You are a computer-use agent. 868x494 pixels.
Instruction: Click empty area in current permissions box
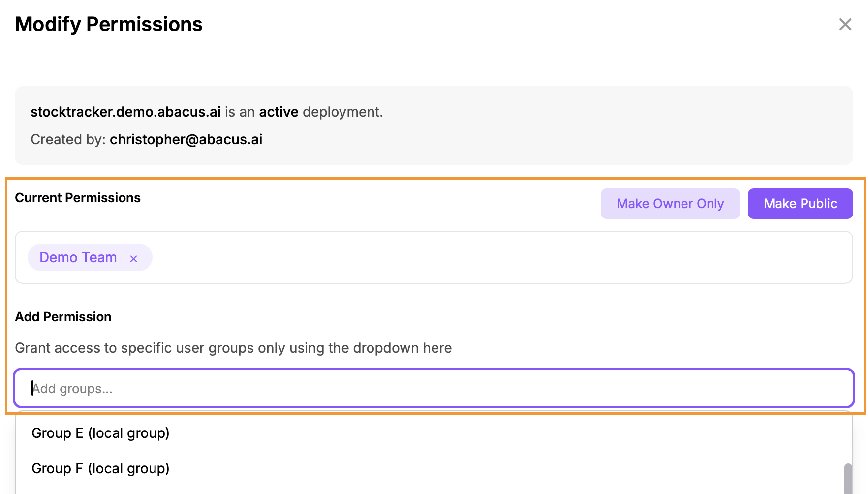tap(492, 257)
